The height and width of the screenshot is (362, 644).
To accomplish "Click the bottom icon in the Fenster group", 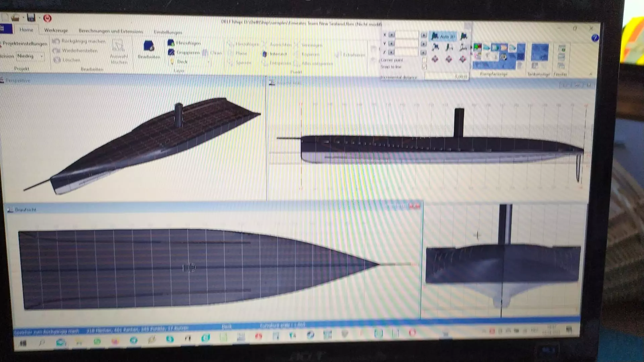I will pos(561,65).
